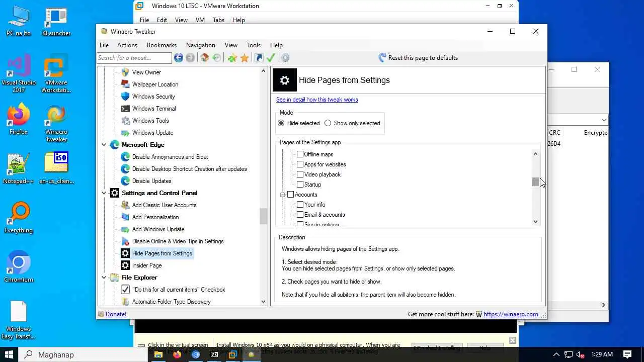Open See in detail how this tweak works link

pos(317,100)
